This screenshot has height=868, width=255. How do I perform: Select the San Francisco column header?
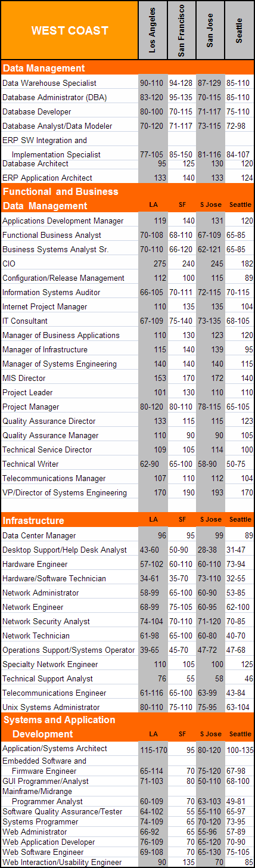(x=181, y=30)
